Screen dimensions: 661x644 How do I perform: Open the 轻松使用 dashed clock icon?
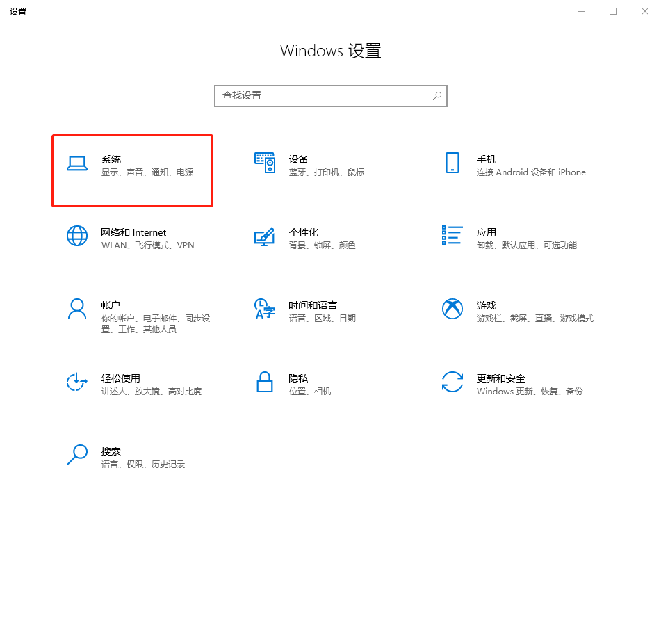[x=76, y=382]
